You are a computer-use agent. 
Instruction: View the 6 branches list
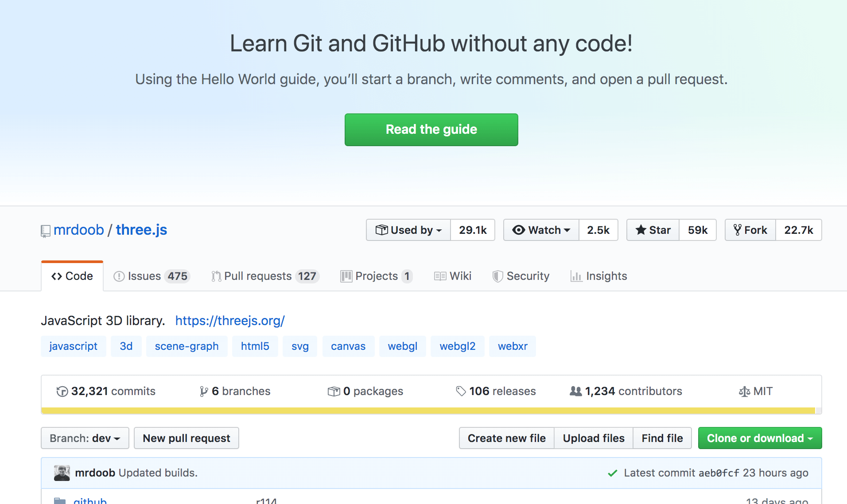pos(235,391)
